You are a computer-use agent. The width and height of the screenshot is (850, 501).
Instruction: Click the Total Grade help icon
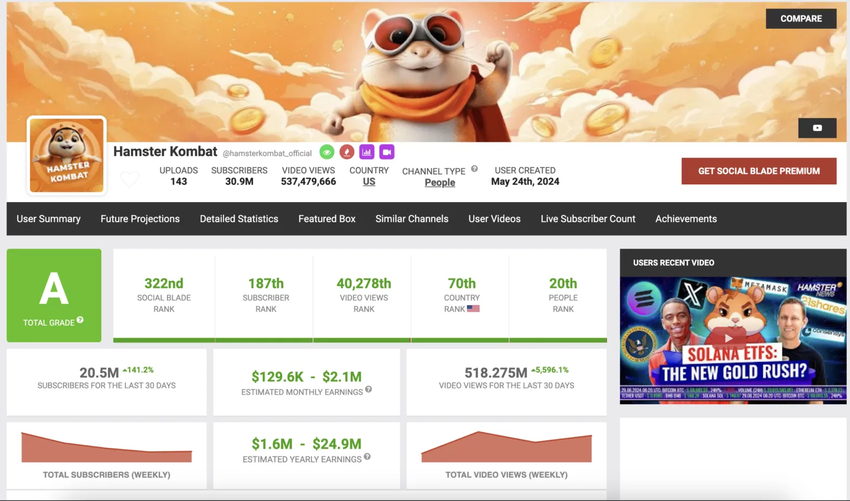click(x=80, y=320)
